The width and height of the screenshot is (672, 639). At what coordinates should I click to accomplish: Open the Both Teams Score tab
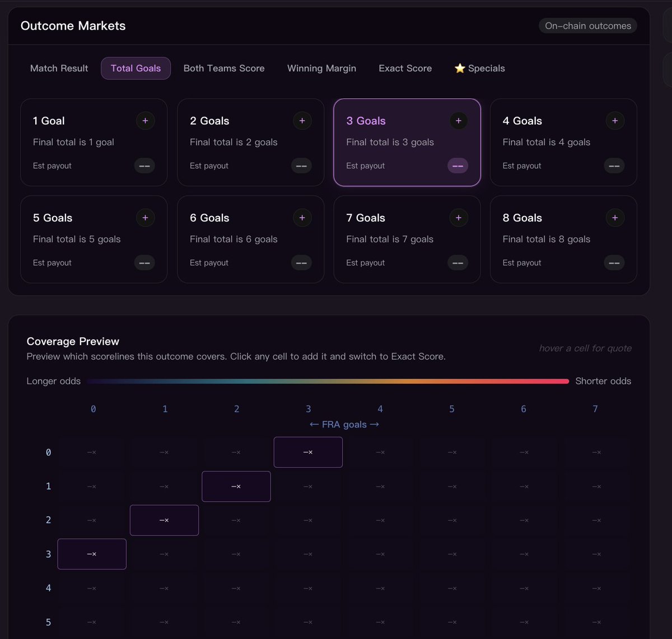[224, 68]
